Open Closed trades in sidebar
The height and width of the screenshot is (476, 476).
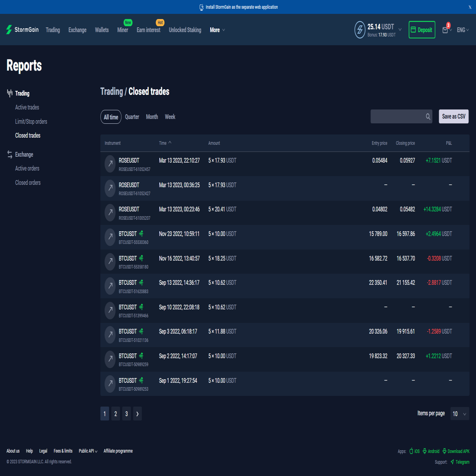pos(28,136)
